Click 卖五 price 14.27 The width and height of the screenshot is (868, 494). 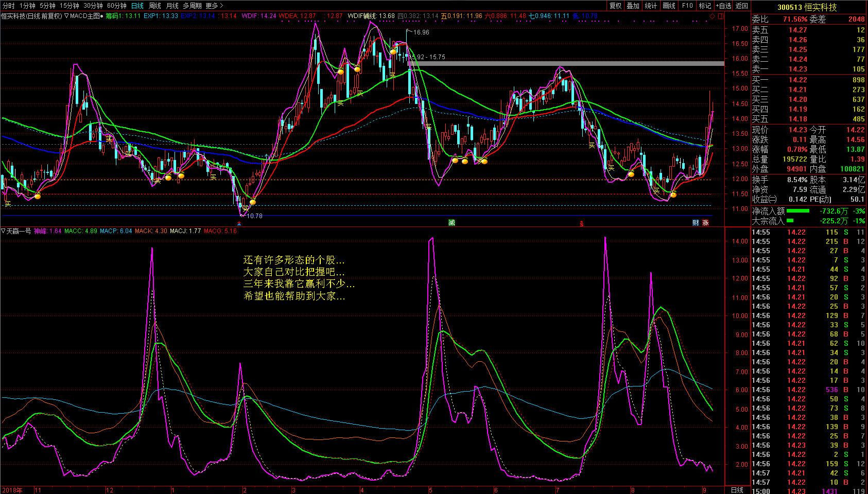(x=798, y=30)
